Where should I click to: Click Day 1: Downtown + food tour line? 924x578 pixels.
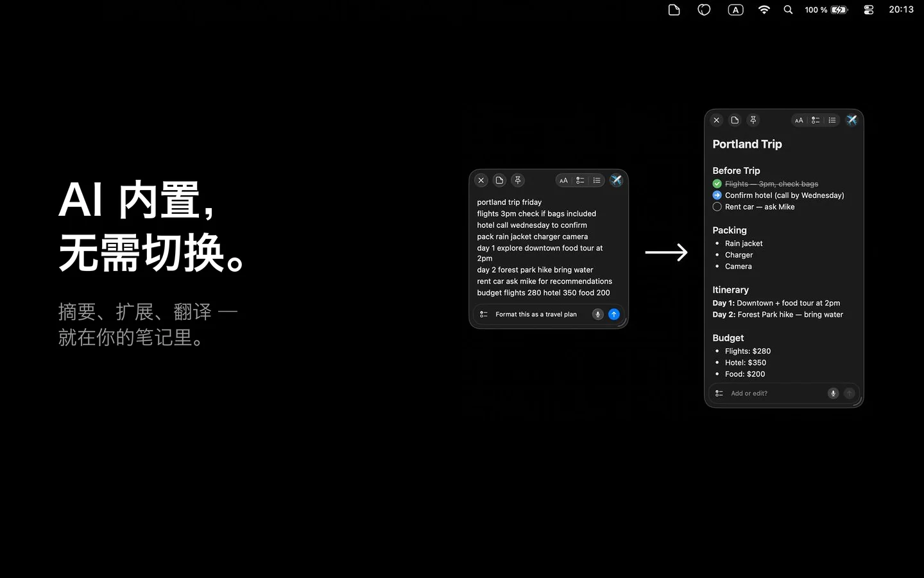point(776,303)
